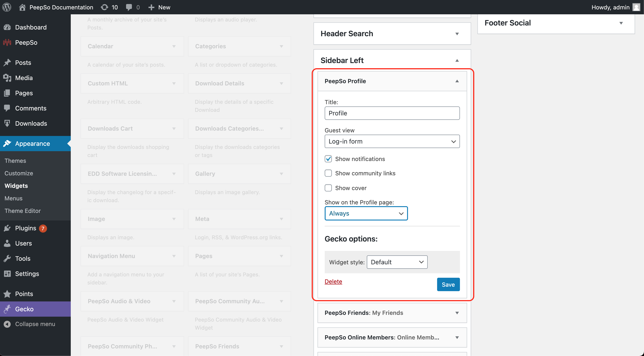Click the Appearance paintbrush icon
This screenshot has width=644, height=356.
click(7, 144)
